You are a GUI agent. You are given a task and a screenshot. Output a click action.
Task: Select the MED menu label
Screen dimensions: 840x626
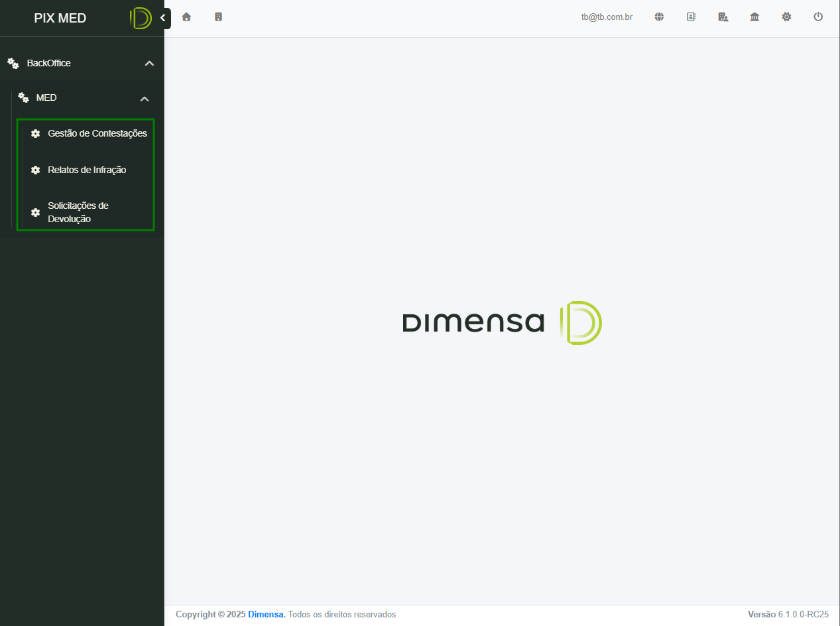pyautogui.click(x=46, y=97)
